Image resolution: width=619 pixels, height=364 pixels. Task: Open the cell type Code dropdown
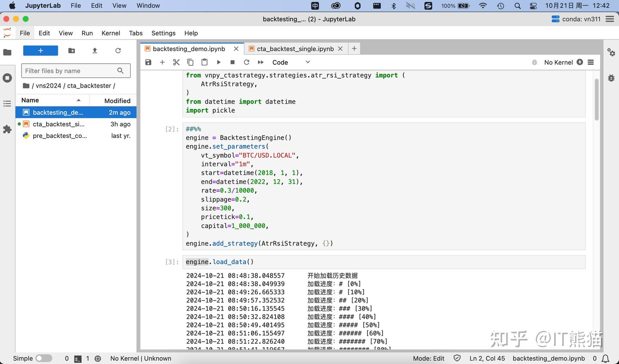291,62
